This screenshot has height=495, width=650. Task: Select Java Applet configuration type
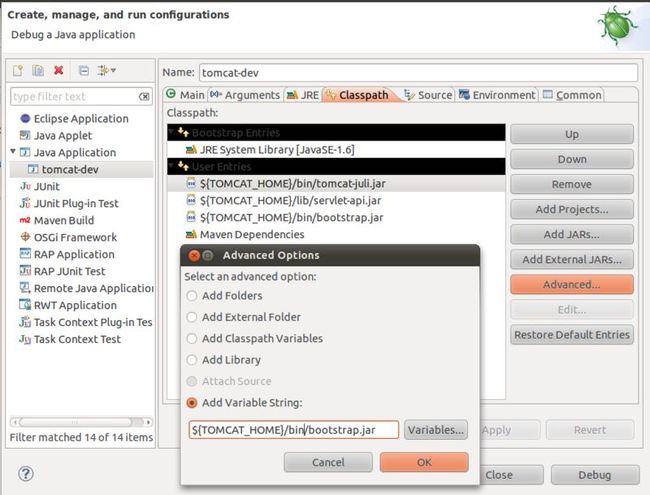pyautogui.click(x=63, y=136)
